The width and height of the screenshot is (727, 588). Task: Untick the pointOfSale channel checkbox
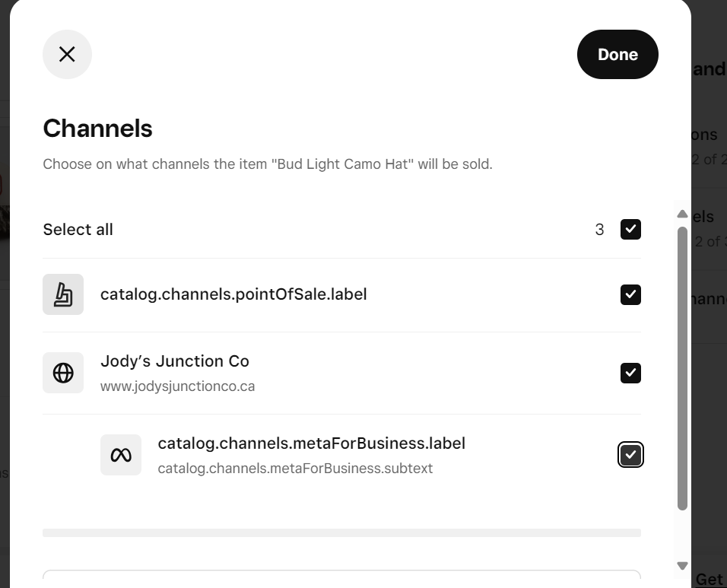[x=630, y=294]
